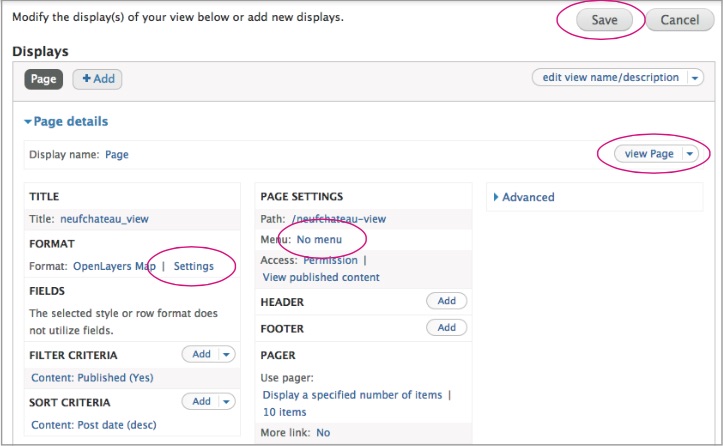Add a footer with Add button
The height and width of the screenshot is (446, 723).
446,327
